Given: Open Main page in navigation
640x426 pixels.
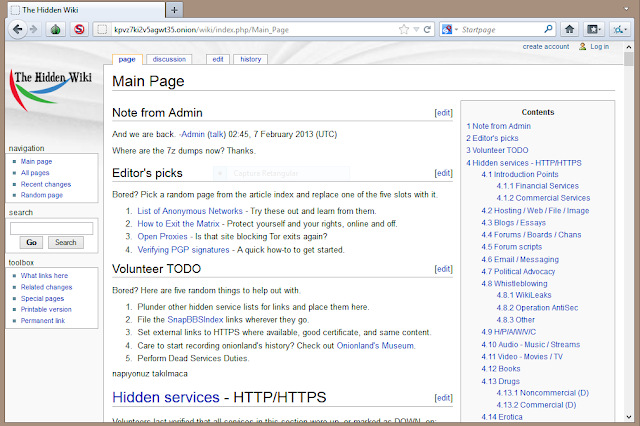Looking at the screenshot, I should point(36,162).
